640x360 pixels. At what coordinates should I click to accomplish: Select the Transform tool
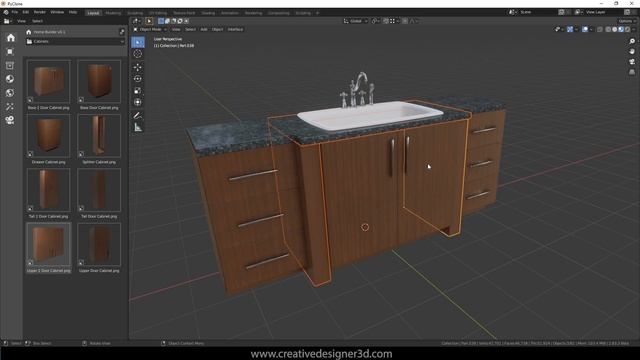pyautogui.click(x=138, y=102)
